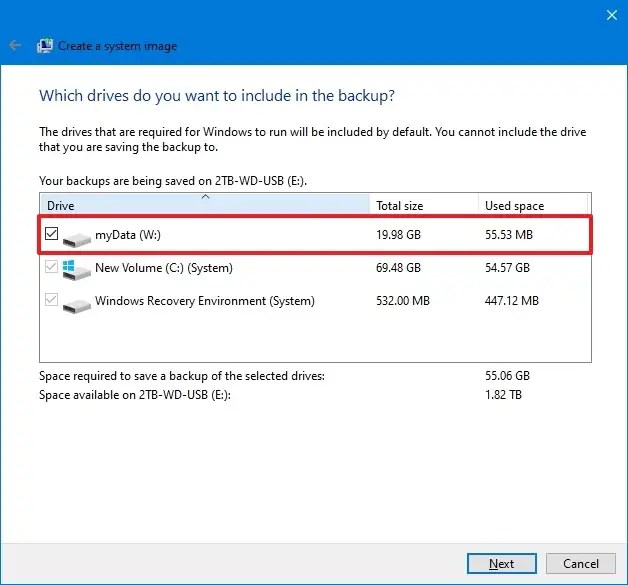Click the 54.57 GB used space value

[x=507, y=267]
